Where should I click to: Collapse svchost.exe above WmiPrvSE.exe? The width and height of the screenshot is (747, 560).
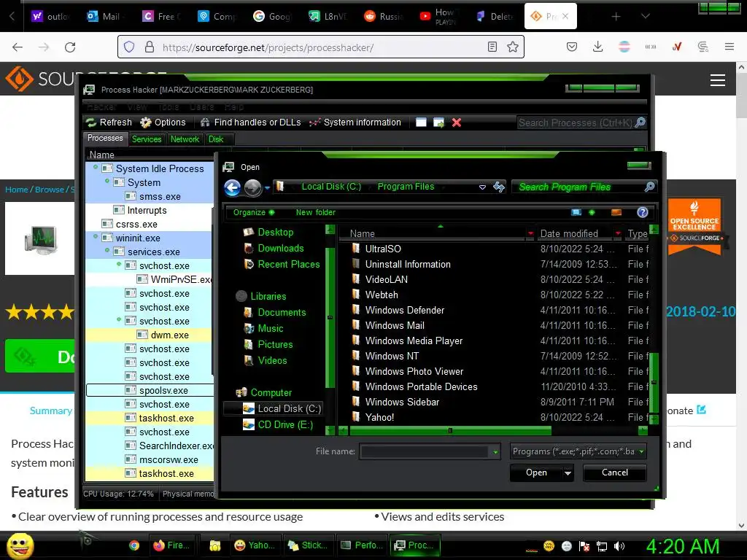coord(119,264)
